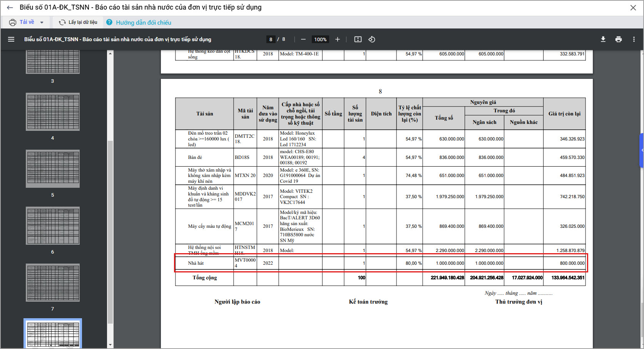Click the 100% zoom level box

[320, 39]
